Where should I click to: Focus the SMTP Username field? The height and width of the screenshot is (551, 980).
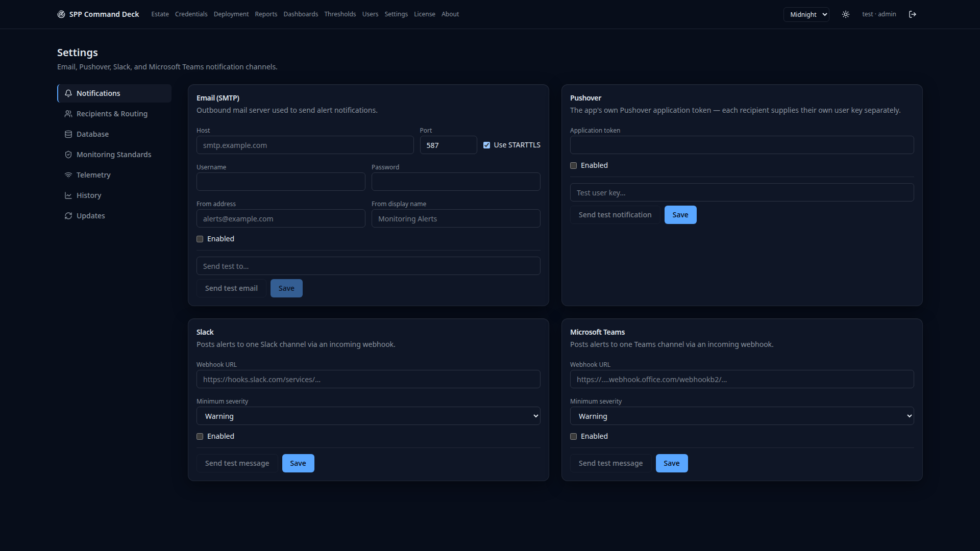281,182
